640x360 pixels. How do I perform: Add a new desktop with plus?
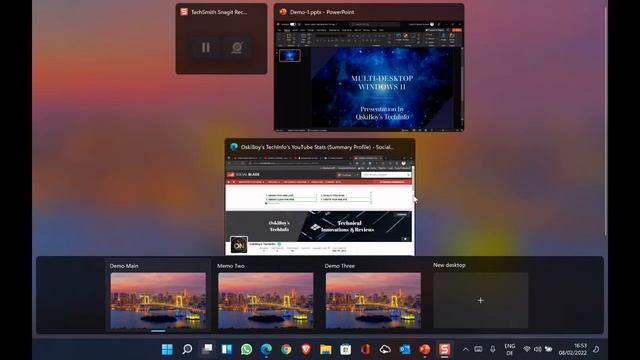click(480, 300)
